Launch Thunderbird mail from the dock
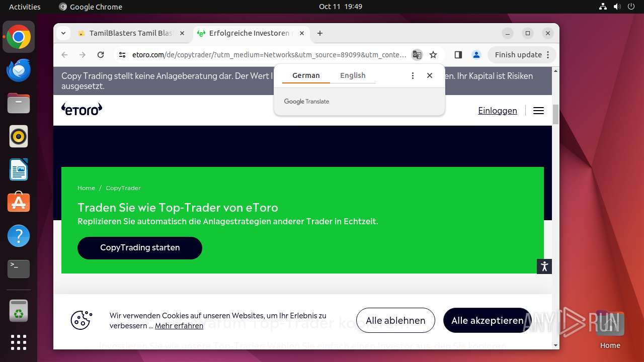 (19, 70)
